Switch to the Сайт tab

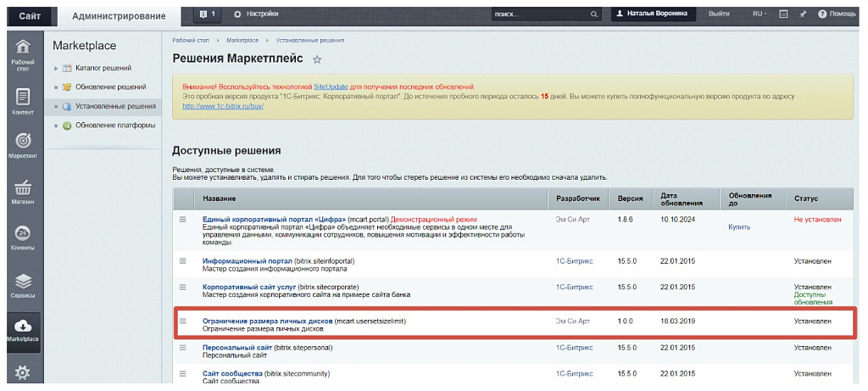pyautogui.click(x=29, y=15)
